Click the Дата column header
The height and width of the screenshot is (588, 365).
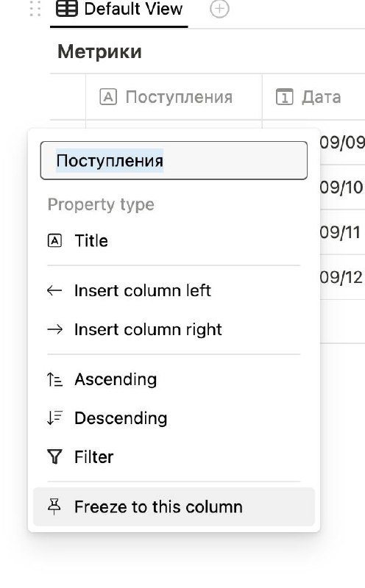[x=313, y=97]
